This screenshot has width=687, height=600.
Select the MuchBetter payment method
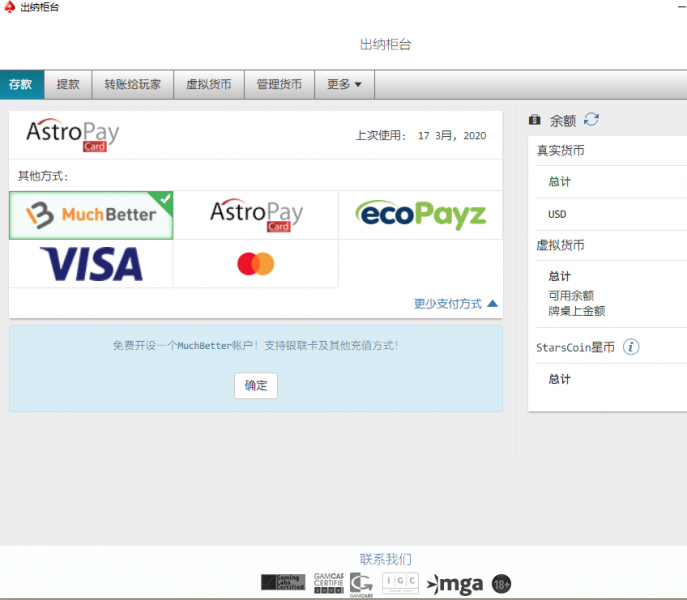pos(91,214)
